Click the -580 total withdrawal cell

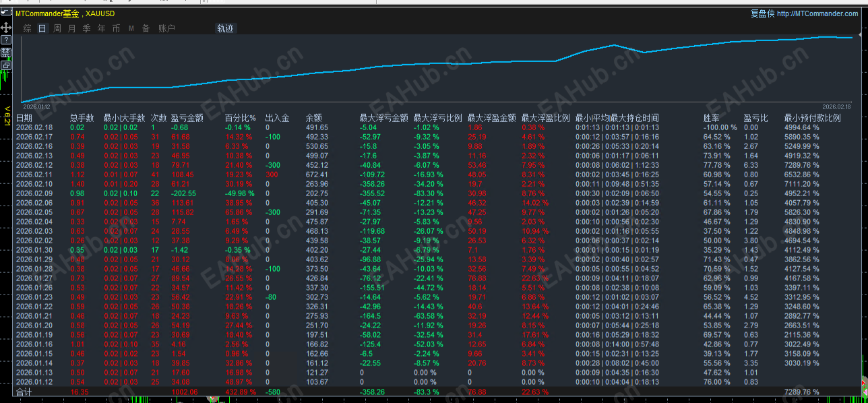(272, 392)
